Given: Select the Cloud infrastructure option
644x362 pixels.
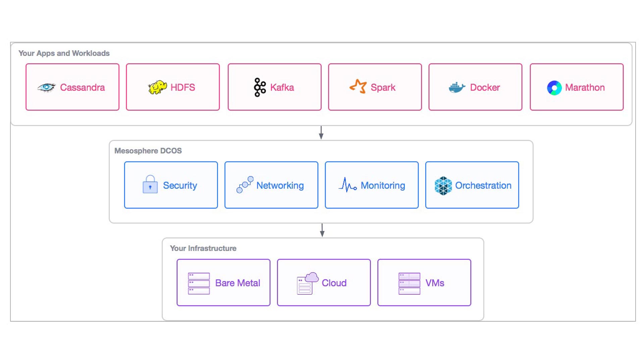Looking at the screenshot, I should (323, 283).
